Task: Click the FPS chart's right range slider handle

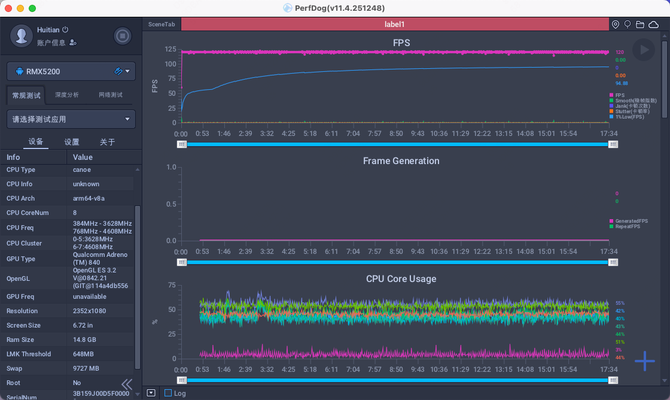Action: pyautogui.click(x=615, y=144)
